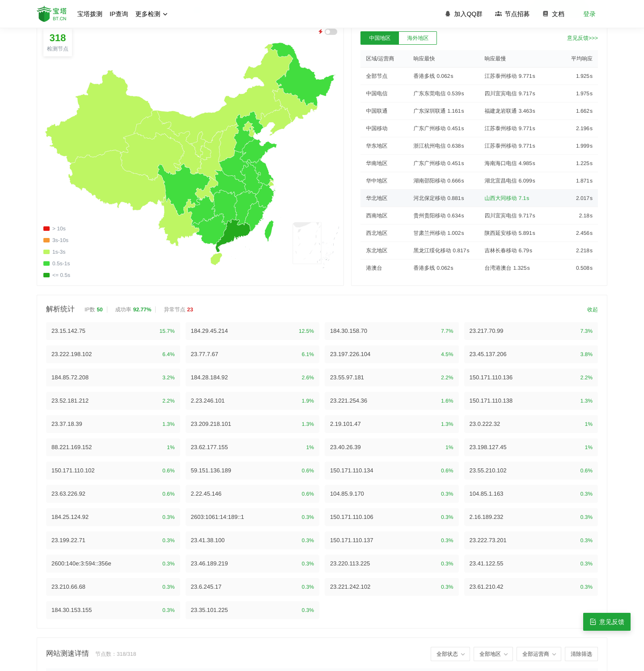Click the 异常节点 23 count
Image resolution: width=644 pixels, height=671 pixels.
178,310
